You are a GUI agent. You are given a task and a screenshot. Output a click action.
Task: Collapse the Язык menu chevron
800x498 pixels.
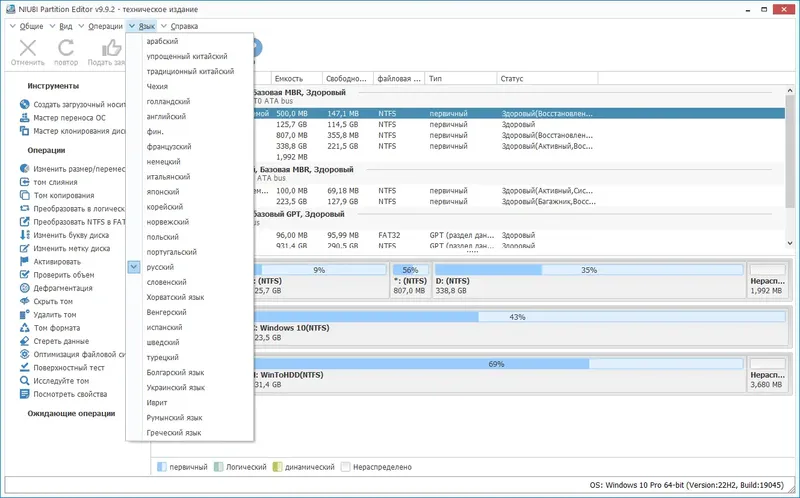pos(132,26)
